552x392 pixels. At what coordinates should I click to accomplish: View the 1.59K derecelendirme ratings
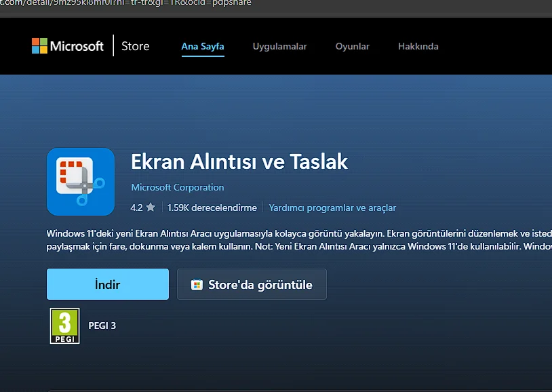(212, 208)
